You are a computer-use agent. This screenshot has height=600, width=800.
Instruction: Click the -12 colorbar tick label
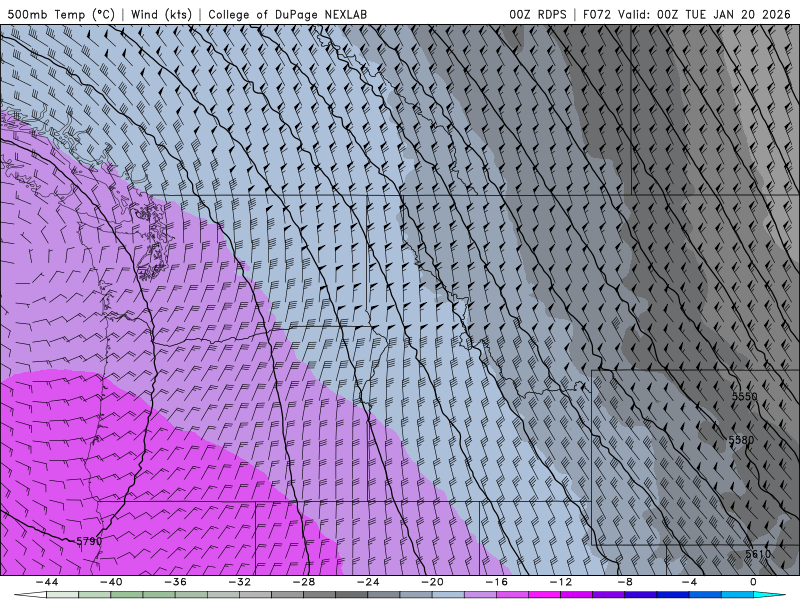tap(561, 582)
